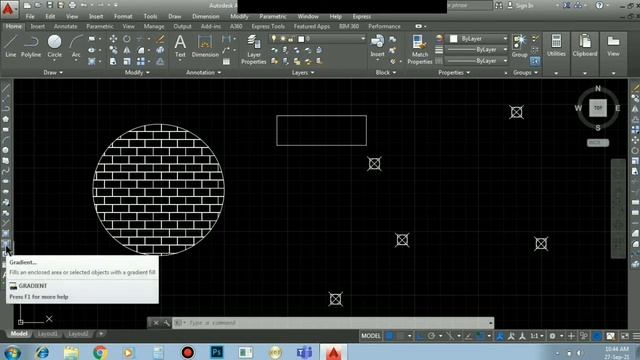The width and height of the screenshot is (640, 360).
Task: Select the Polyline tool
Action: point(31,46)
